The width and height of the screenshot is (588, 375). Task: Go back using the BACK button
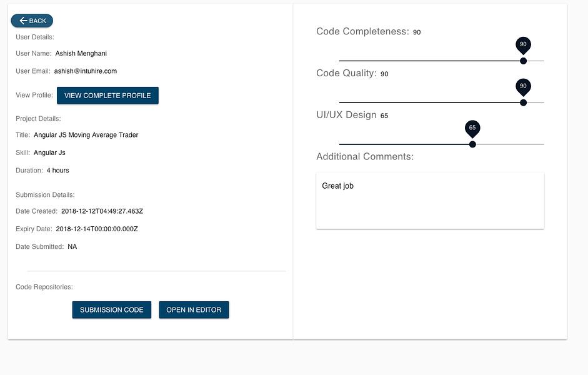click(32, 21)
